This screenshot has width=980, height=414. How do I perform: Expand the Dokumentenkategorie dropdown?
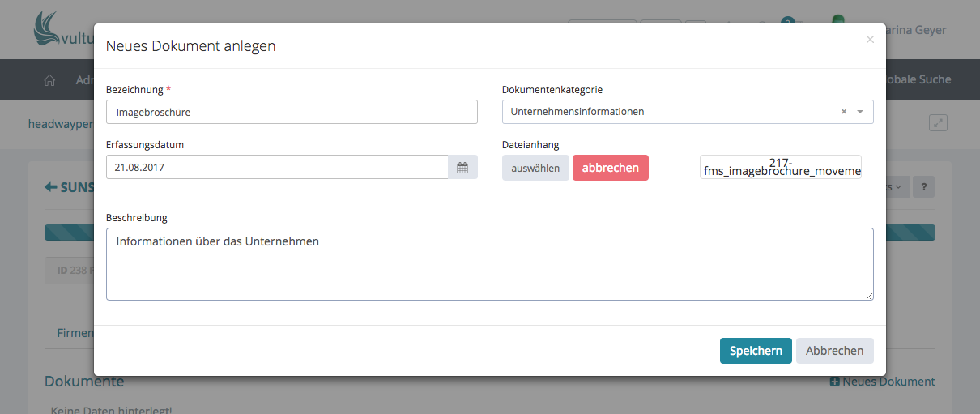[860, 112]
